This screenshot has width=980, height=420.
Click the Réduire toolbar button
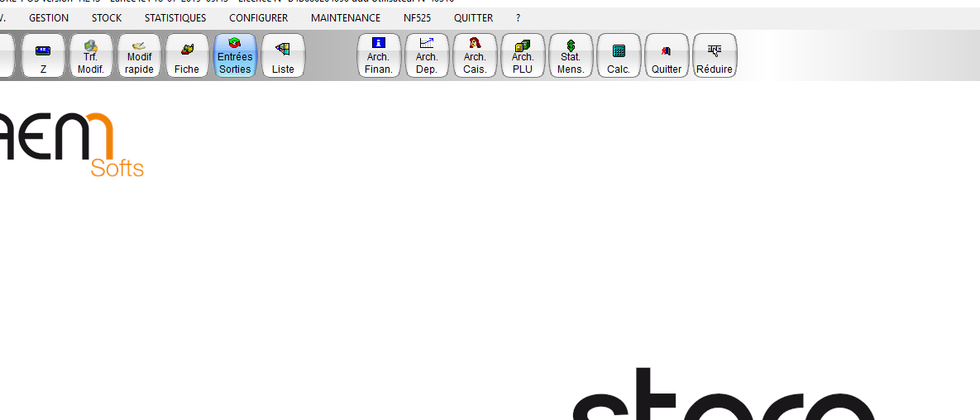[x=715, y=56]
